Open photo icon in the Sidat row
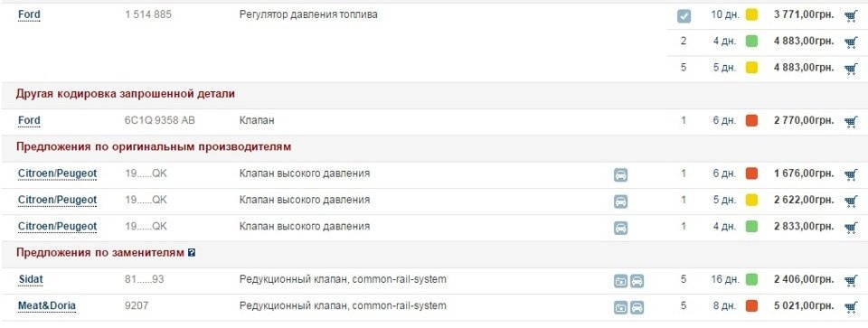The image size is (868, 328). (x=621, y=281)
